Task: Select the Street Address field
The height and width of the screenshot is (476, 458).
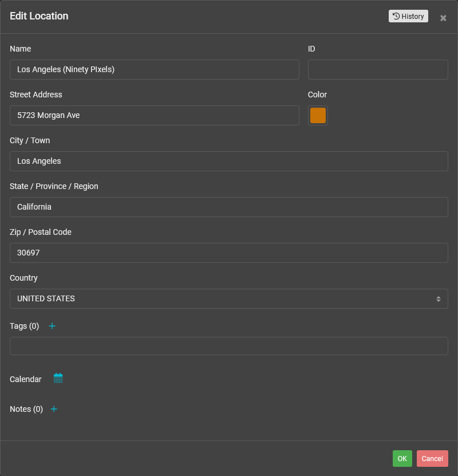Action: 155,115
